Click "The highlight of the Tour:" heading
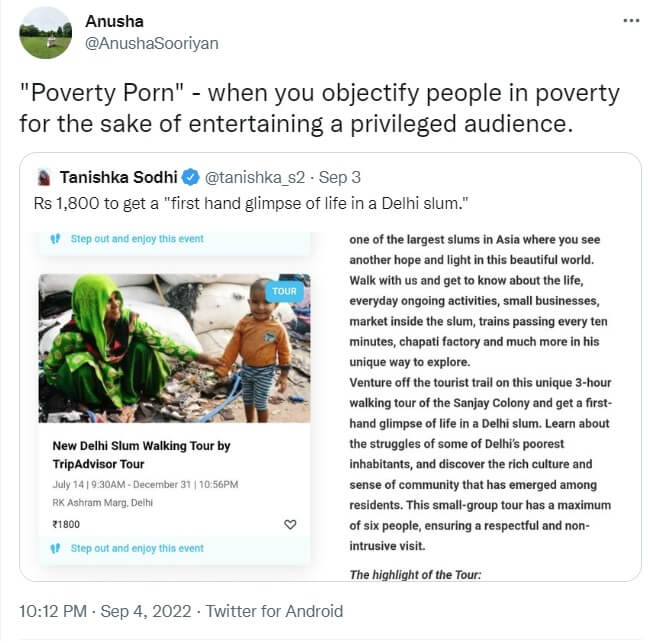This screenshot has width=654, height=641. [416, 574]
